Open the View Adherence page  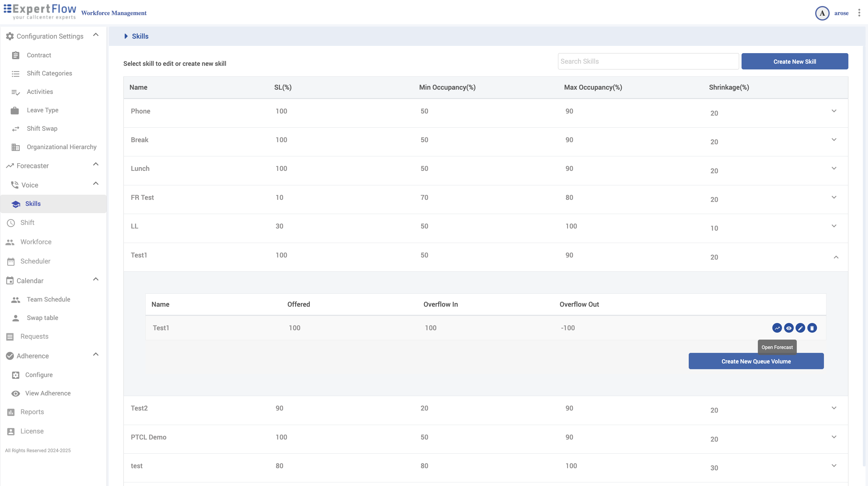tap(48, 393)
